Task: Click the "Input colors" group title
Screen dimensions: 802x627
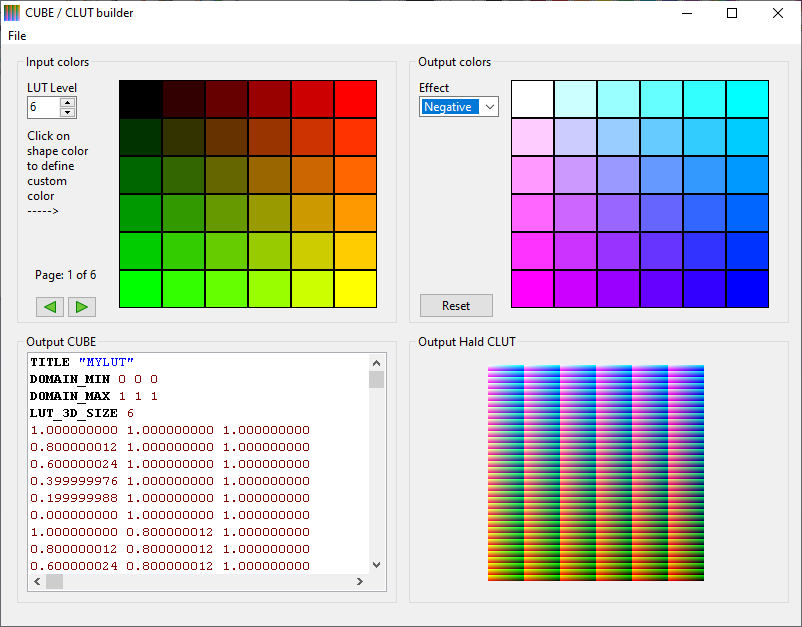Action: (57, 62)
